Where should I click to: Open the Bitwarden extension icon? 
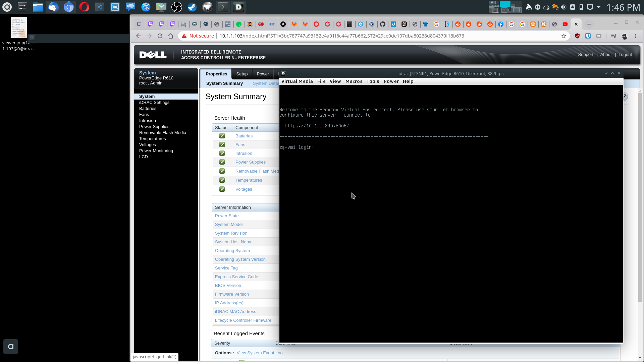[588, 36]
